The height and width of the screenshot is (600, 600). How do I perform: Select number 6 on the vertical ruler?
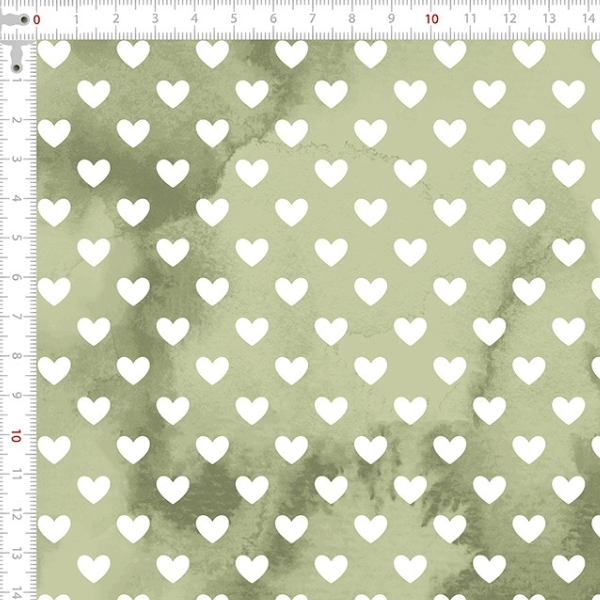pos(16,277)
